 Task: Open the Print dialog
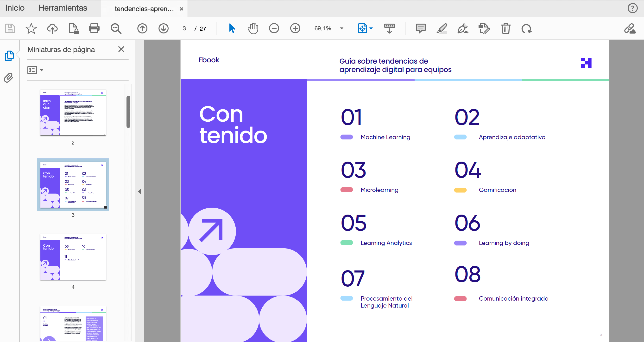click(x=94, y=28)
